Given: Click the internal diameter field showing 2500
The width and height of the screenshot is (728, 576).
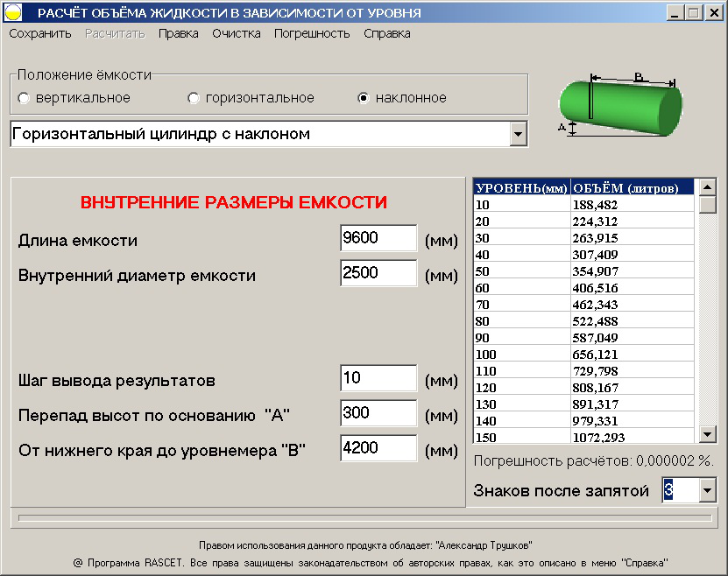Looking at the screenshot, I should [378, 273].
